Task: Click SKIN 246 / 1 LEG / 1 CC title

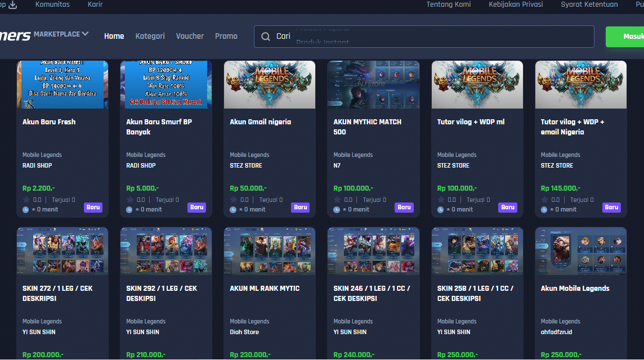Action: click(372, 294)
